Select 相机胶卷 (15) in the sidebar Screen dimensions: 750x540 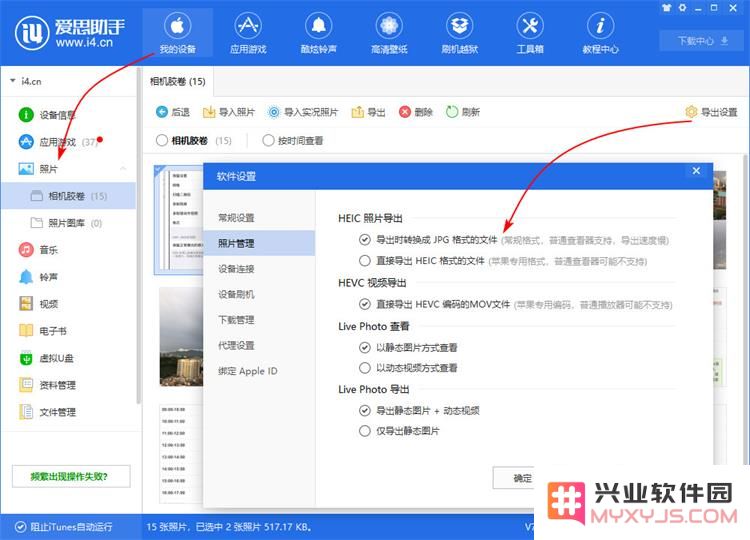(68, 196)
